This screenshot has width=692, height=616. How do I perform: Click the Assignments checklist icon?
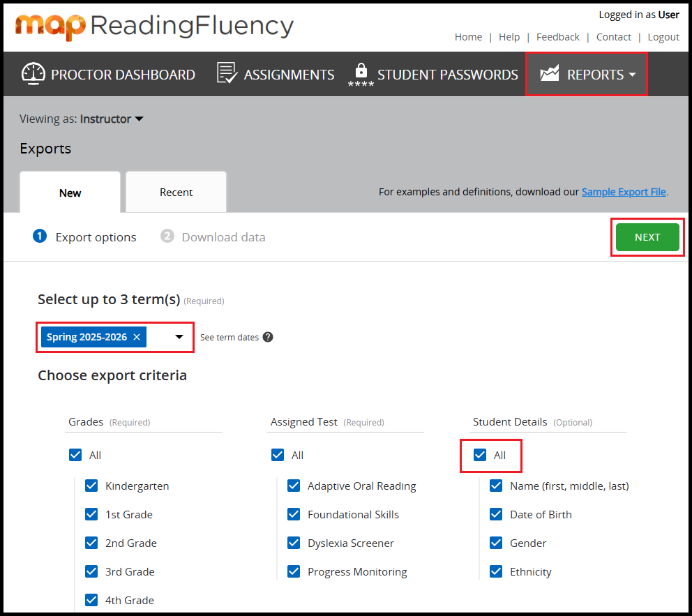coord(227,74)
